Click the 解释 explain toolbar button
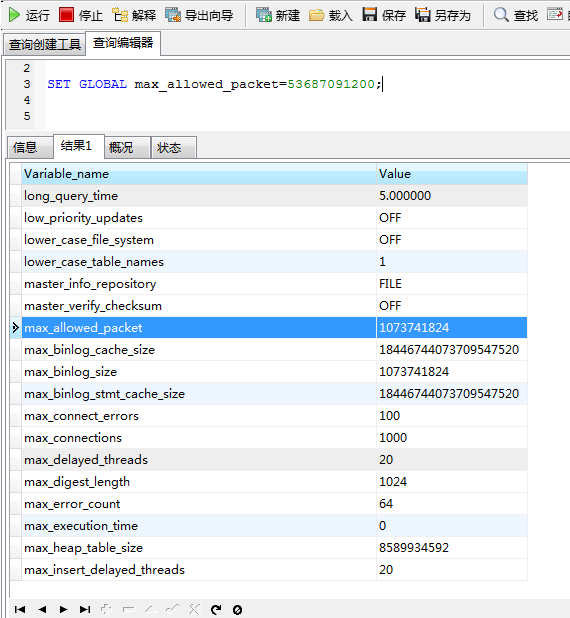Screen dimensions: 570x618 (x=134, y=15)
